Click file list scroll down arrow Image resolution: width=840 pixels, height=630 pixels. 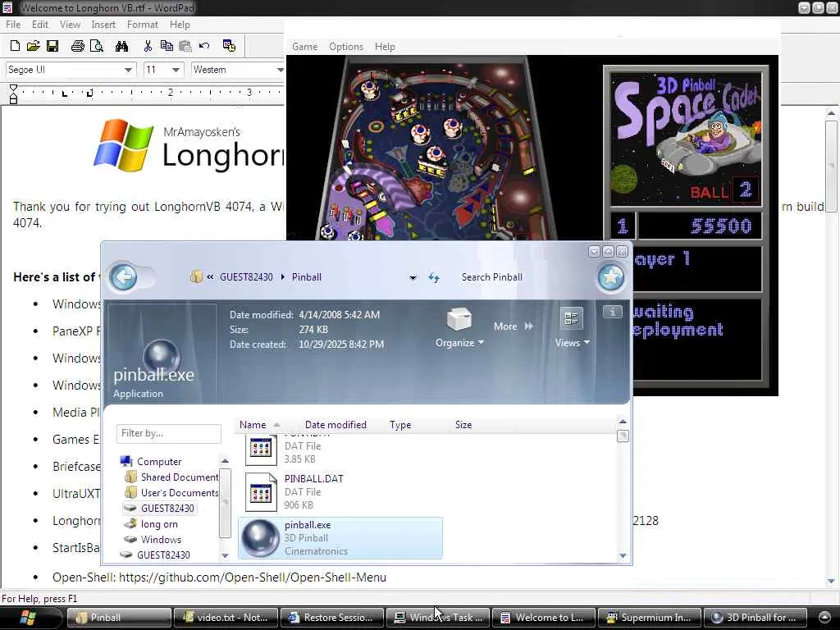tap(623, 555)
